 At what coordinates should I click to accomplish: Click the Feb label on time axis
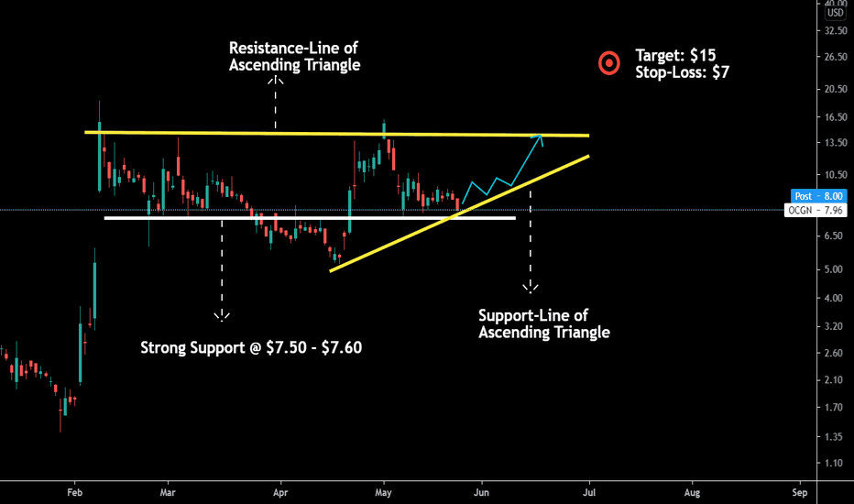point(74,493)
